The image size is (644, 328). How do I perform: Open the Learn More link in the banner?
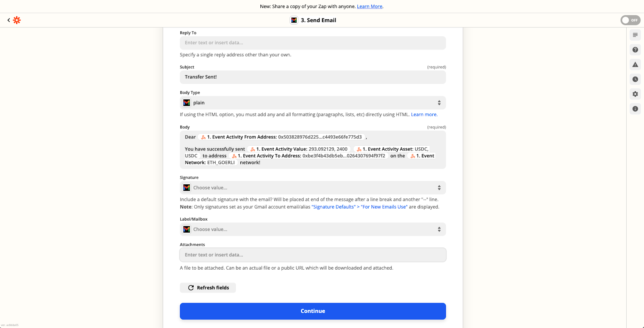pyautogui.click(x=369, y=6)
